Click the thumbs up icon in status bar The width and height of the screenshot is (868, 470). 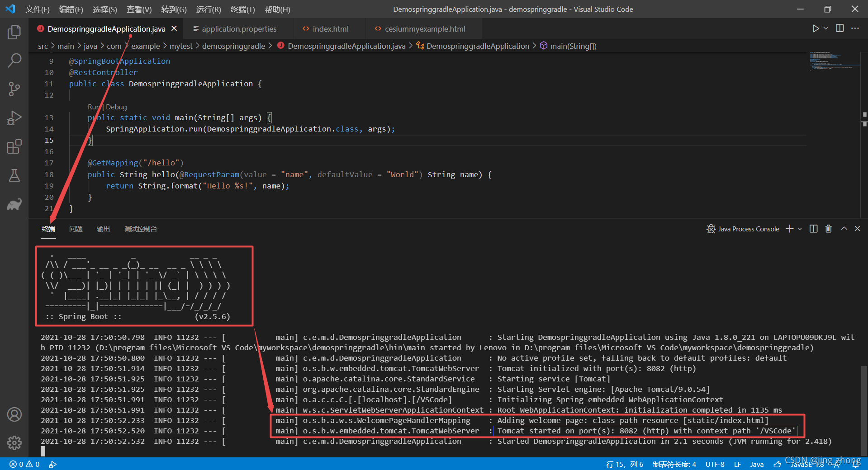tap(778, 464)
